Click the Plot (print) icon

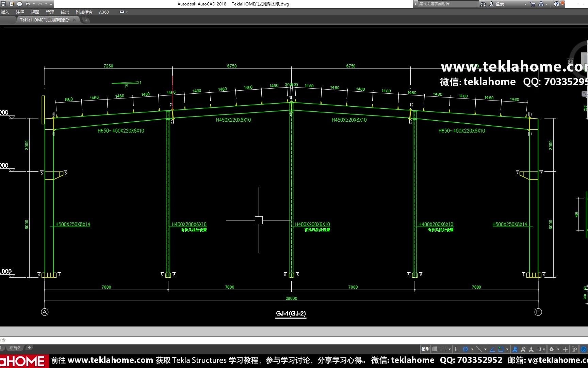pos(19,4)
